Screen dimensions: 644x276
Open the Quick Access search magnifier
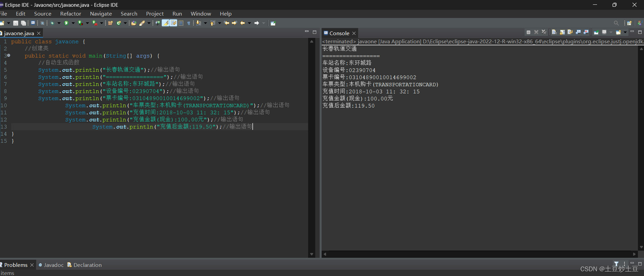616,23
